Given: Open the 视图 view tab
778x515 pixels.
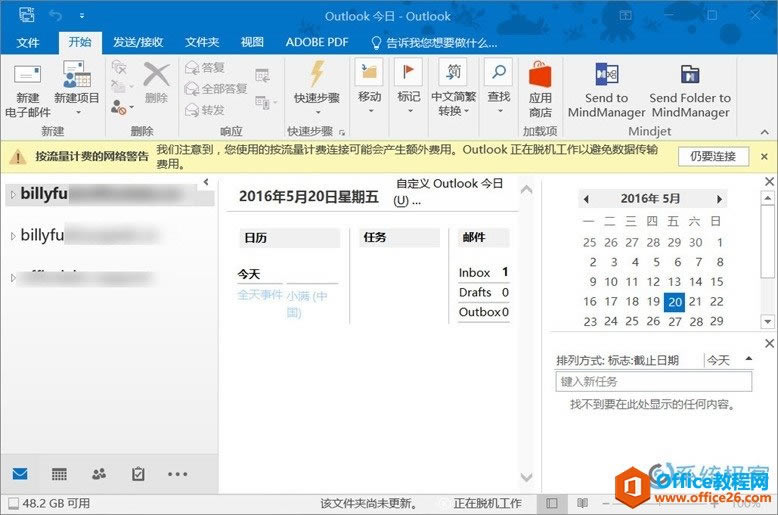Looking at the screenshot, I should [x=252, y=43].
